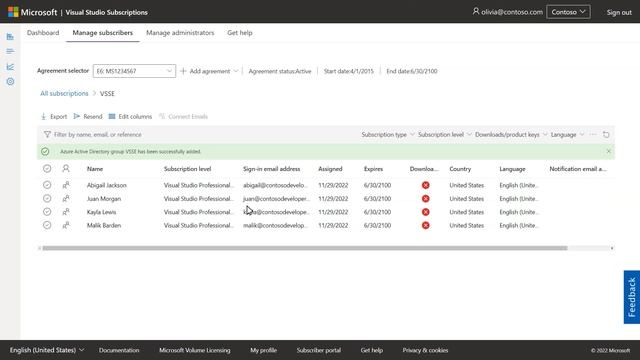The image size is (640, 360).
Task: Toggle select-all checkbox in table header
Action: pyautogui.click(x=47, y=169)
